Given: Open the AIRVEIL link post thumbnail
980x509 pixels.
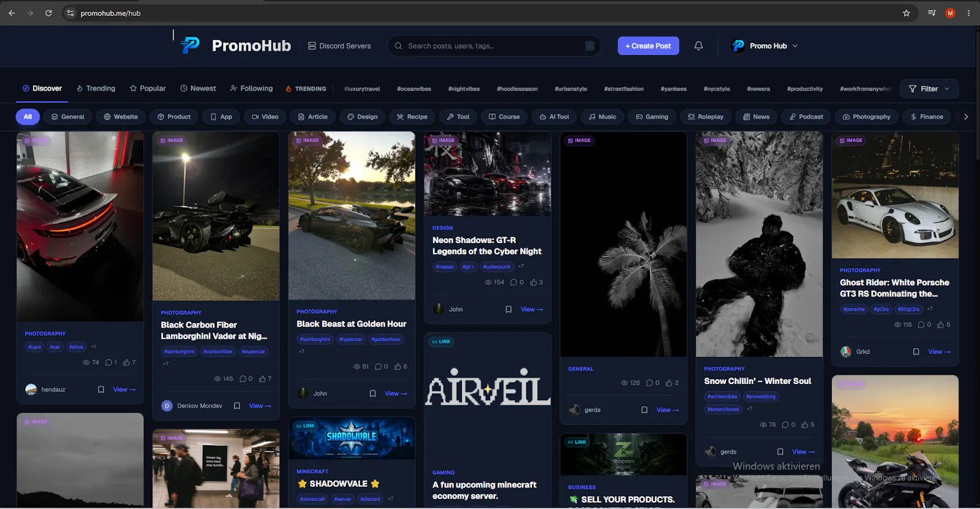Looking at the screenshot, I should point(488,399).
